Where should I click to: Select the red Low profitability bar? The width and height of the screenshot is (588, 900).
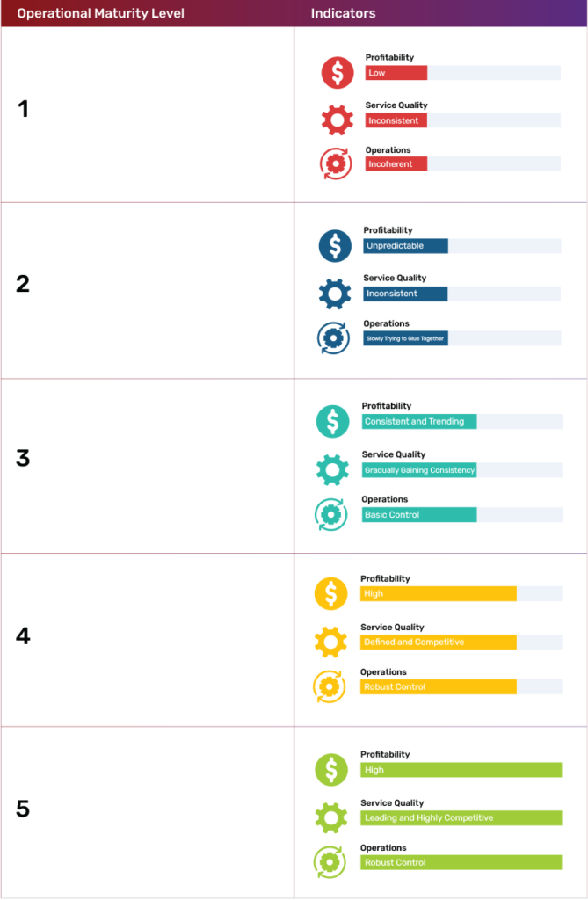[x=396, y=73]
